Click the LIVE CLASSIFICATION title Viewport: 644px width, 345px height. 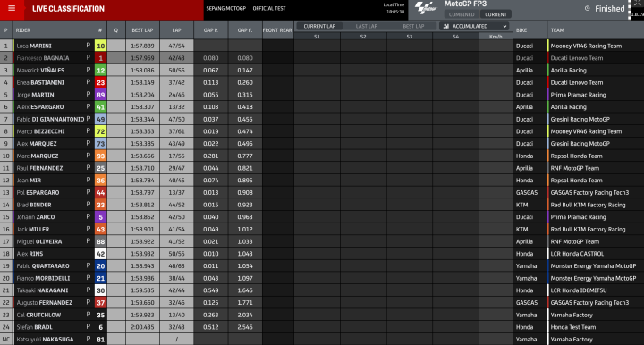(68, 9)
